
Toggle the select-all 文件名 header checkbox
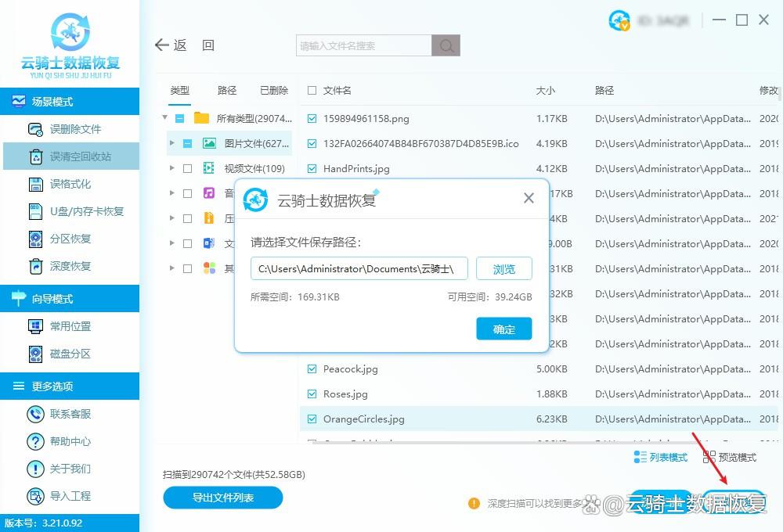pyautogui.click(x=312, y=90)
